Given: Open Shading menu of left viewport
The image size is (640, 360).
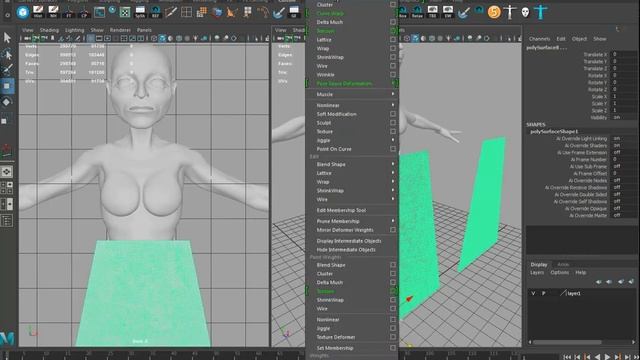Looking at the screenshot, I should point(49,30).
